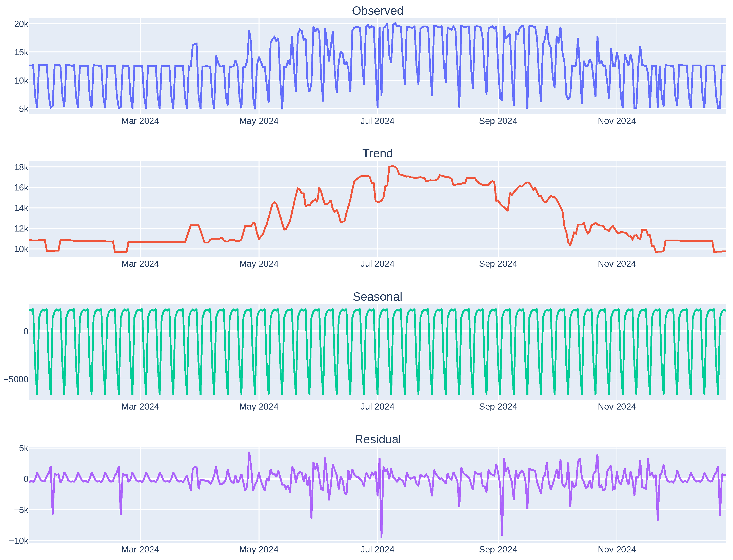Screen dimensions: 733x560
Task: Click the Observed chart title
Action: pos(377,11)
